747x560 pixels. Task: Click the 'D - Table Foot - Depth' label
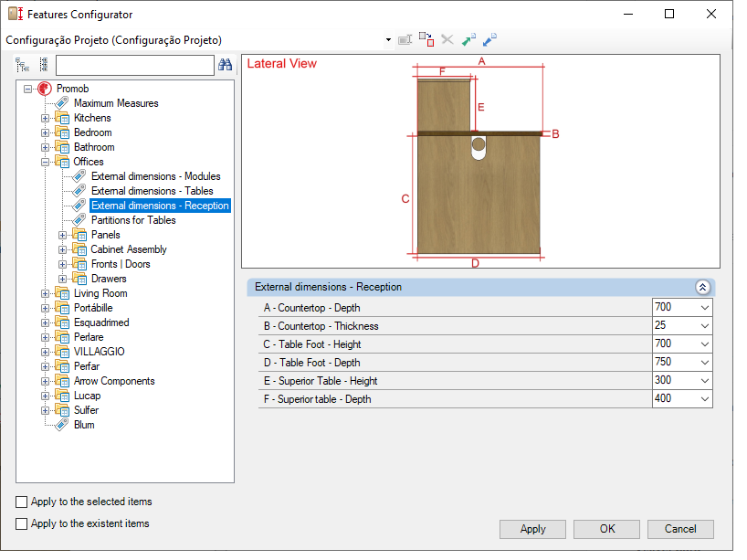[312, 363]
